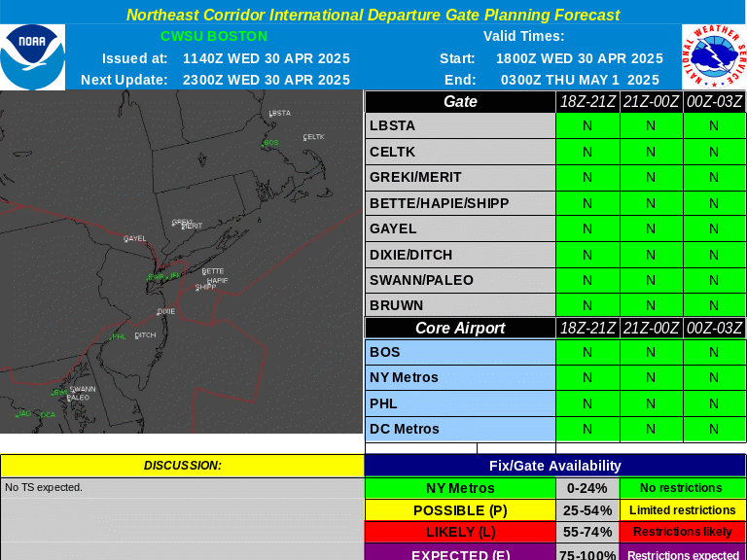Click the DISCUSSION header bar
Viewport: 747px width, 560px height.
183,466
